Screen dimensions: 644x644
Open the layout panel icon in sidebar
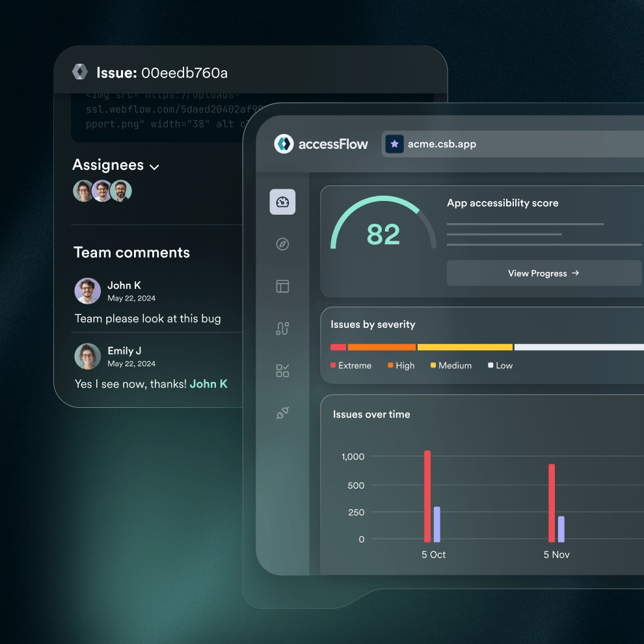point(282,286)
